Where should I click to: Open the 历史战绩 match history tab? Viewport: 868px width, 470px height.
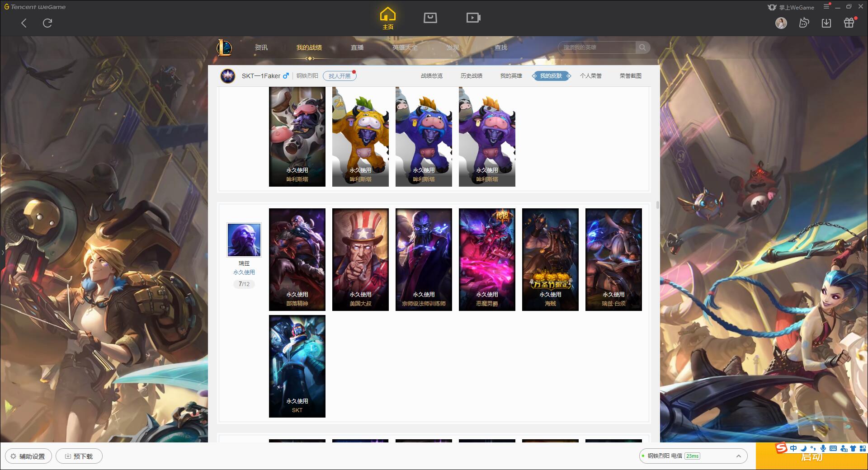pyautogui.click(x=472, y=76)
